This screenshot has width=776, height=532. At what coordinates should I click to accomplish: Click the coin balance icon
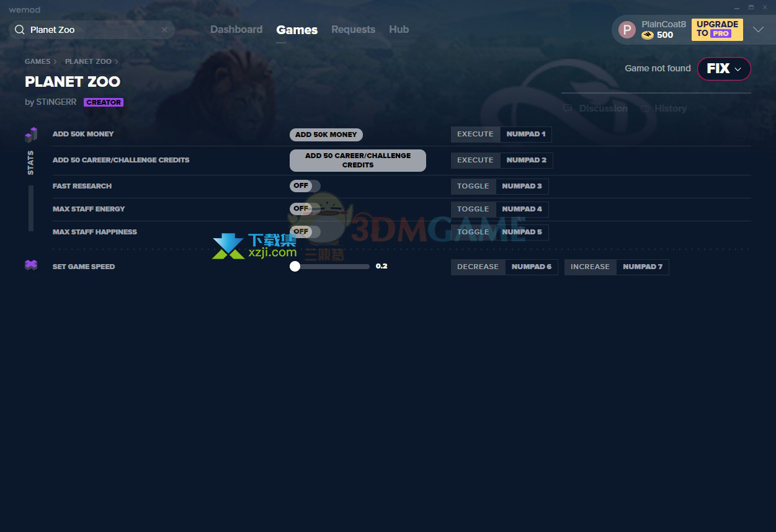(648, 35)
